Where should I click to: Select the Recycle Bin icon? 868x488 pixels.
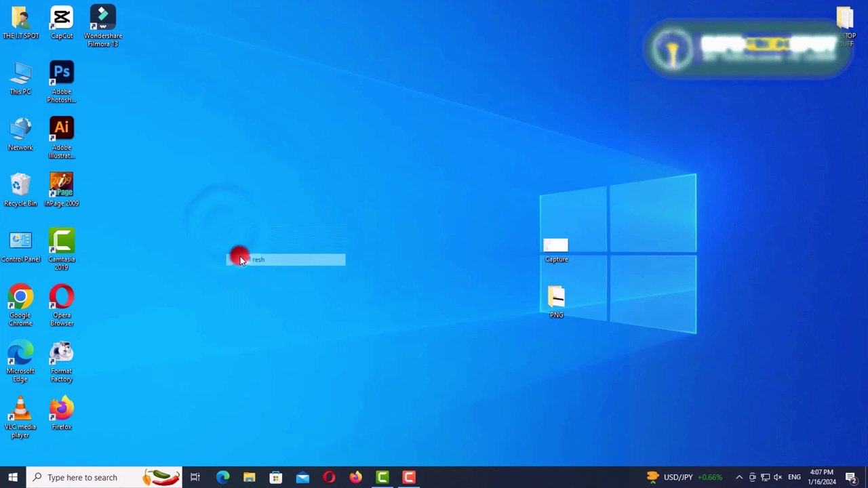[x=20, y=190]
